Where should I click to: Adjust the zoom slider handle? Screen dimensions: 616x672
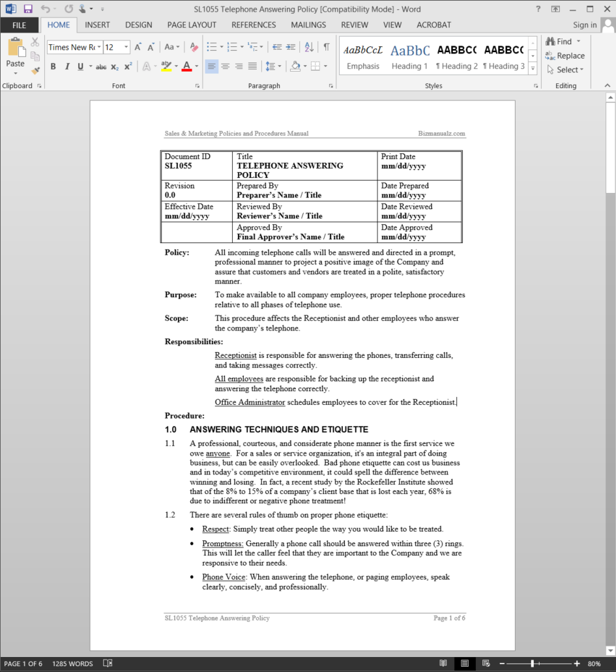(x=533, y=664)
